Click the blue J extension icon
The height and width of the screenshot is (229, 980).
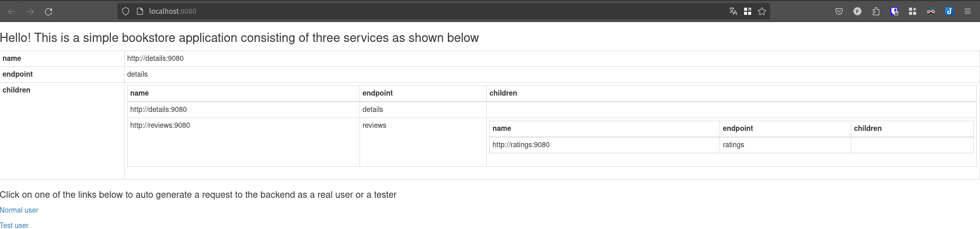(949, 11)
